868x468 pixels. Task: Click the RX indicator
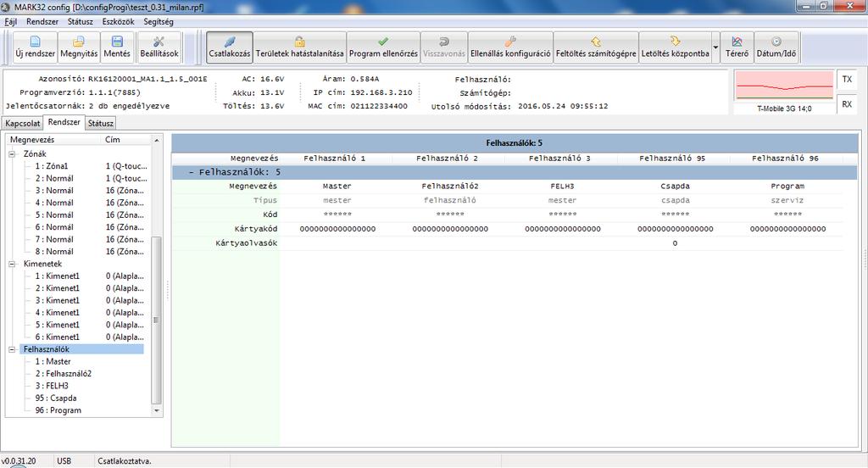click(x=847, y=104)
